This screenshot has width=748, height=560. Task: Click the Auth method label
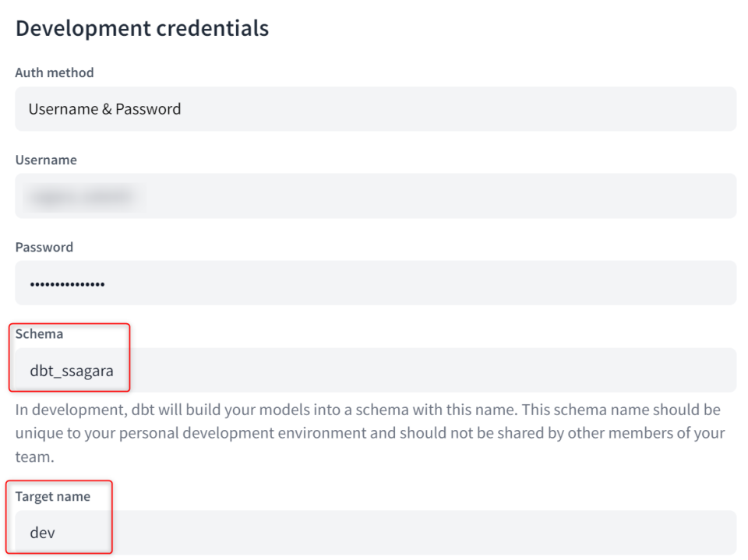[55, 72]
